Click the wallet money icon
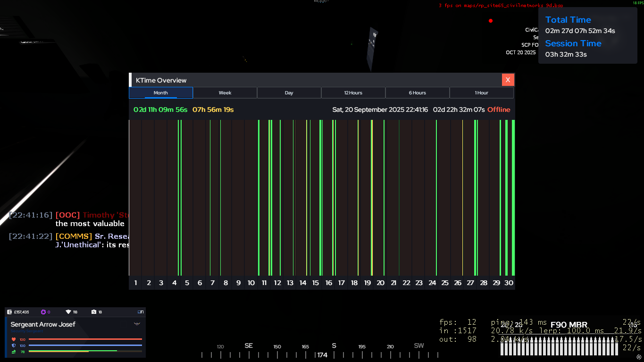Screen dimensions: 644x362 point(10,312)
